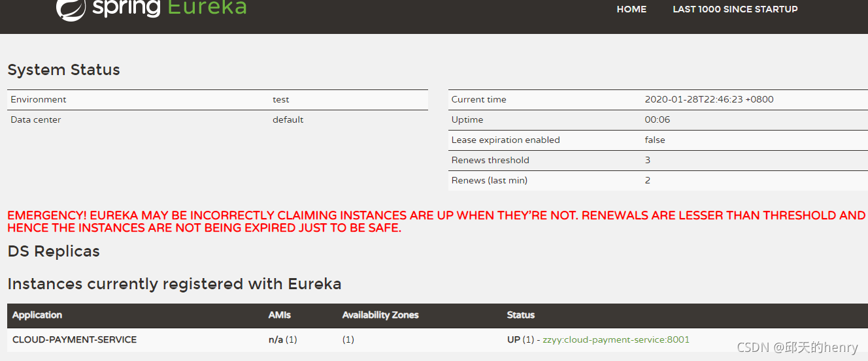Click the Renews threshold label
The height and width of the screenshot is (361, 868).
pyautogui.click(x=490, y=160)
